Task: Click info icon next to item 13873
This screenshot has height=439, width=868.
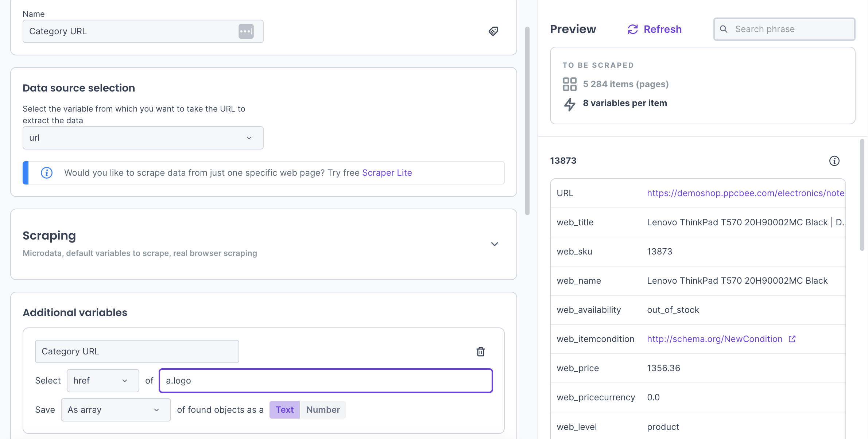Action: tap(834, 161)
